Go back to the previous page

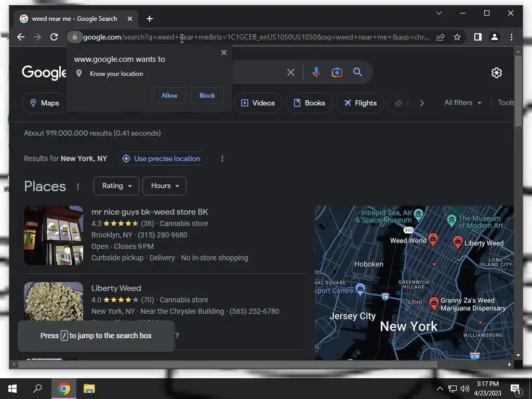click(x=21, y=37)
